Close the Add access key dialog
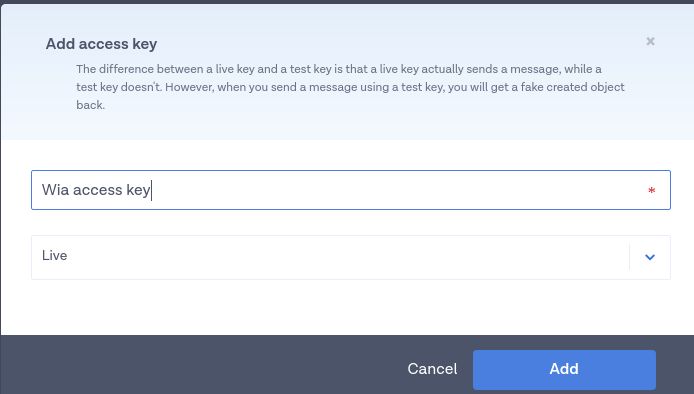694x394 pixels. point(650,41)
